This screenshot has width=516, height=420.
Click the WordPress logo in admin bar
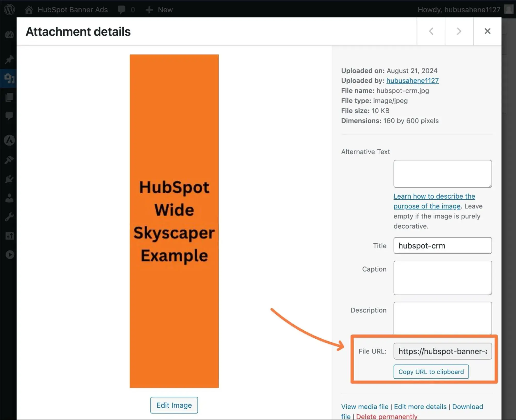[10, 10]
